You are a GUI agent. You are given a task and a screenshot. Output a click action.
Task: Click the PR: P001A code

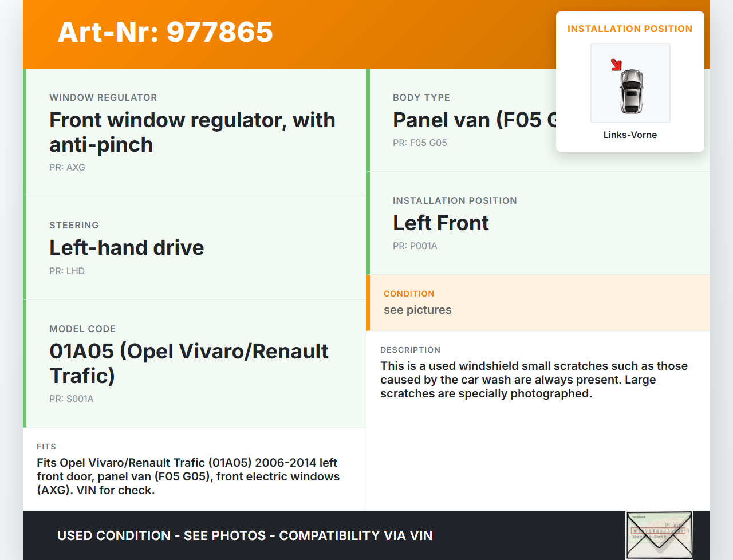coord(415,246)
